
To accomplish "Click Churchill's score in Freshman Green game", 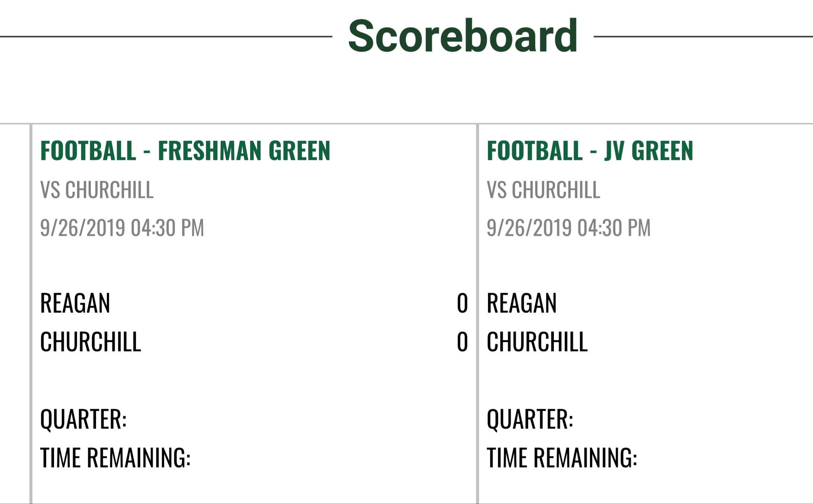I will [462, 342].
